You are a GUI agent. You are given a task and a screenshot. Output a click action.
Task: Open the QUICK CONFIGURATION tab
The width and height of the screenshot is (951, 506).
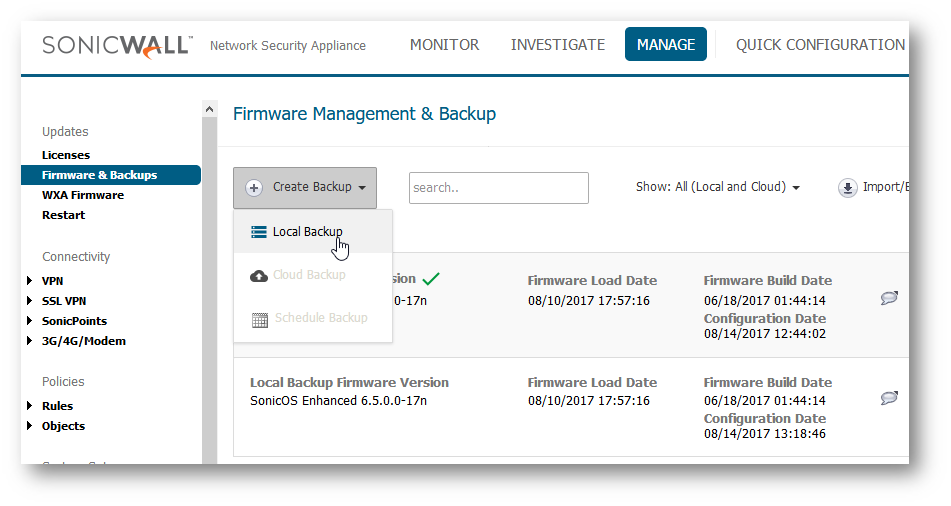[820, 45]
